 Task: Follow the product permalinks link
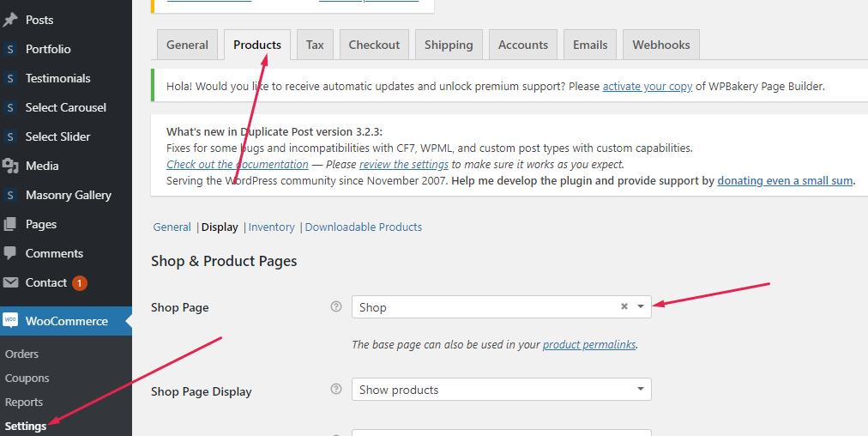[588, 344]
